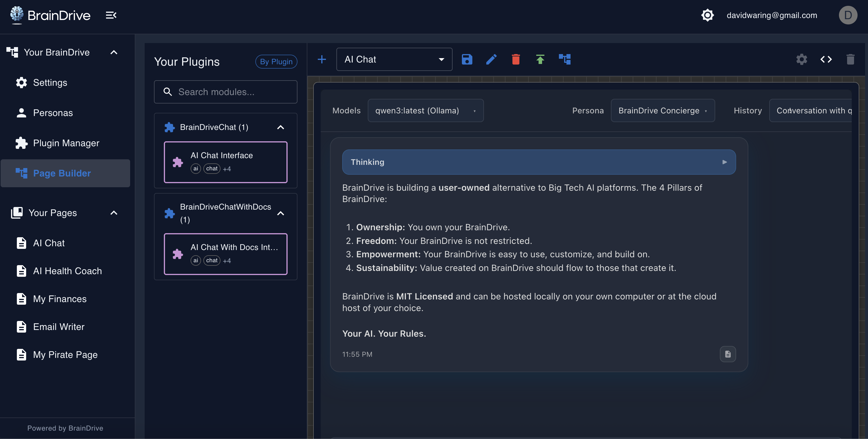
Task: Go to Personas in sidebar
Action: pos(53,113)
